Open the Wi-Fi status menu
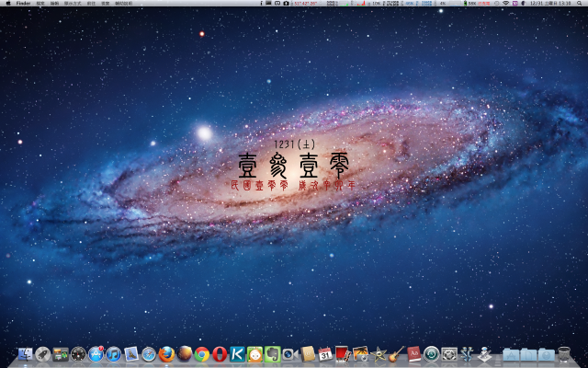The image size is (588, 368). (x=505, y=3)
